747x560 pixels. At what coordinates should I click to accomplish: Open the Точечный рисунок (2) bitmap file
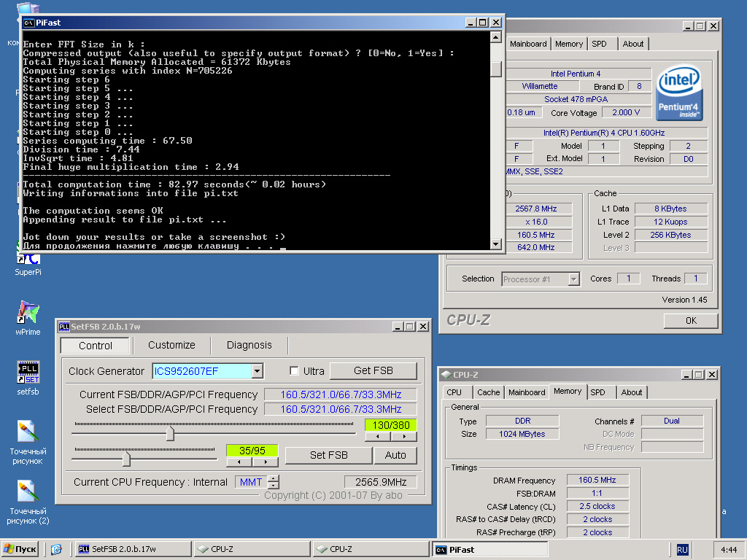coord(28,502)
